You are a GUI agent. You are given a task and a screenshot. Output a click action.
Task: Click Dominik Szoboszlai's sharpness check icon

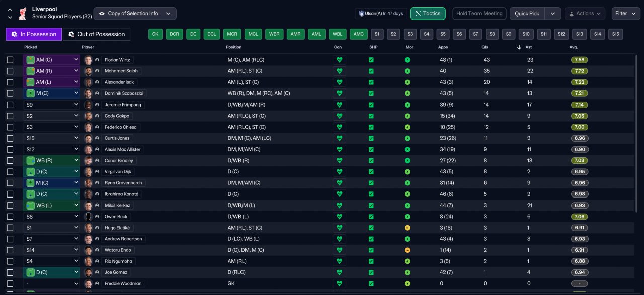(x=371, y=93)
